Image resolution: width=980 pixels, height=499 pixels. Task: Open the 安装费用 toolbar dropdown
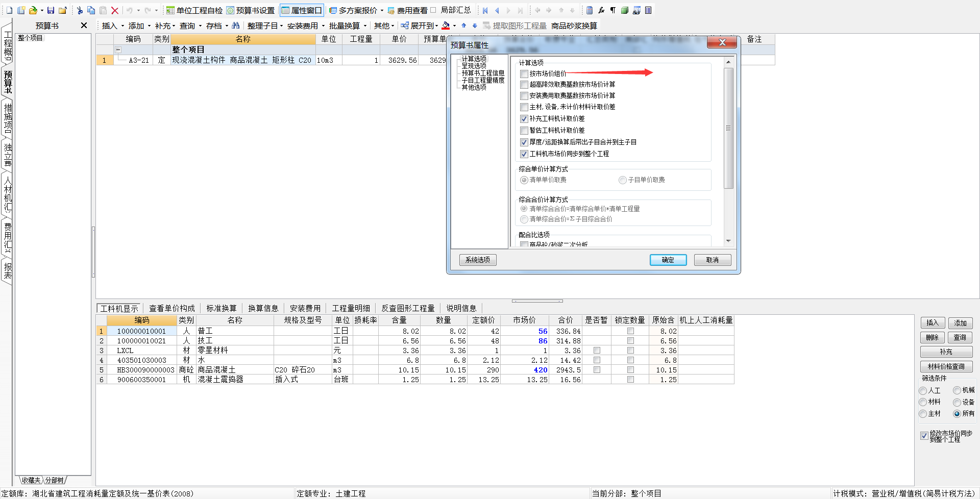click(306, 26)
